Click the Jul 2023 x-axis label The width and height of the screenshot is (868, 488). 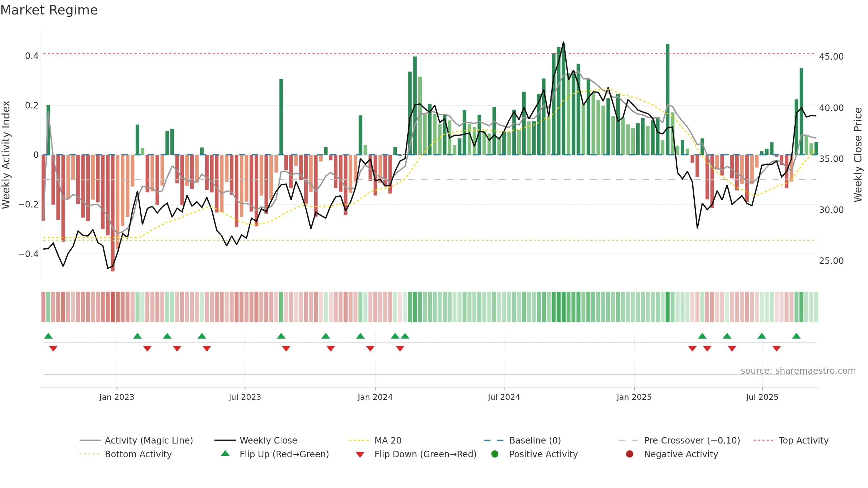point(245,397)
